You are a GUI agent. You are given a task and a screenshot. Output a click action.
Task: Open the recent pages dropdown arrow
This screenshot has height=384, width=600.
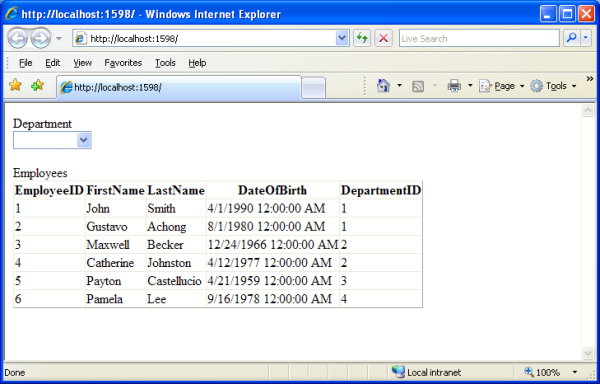pyautogui.click(x=59, y=38)
